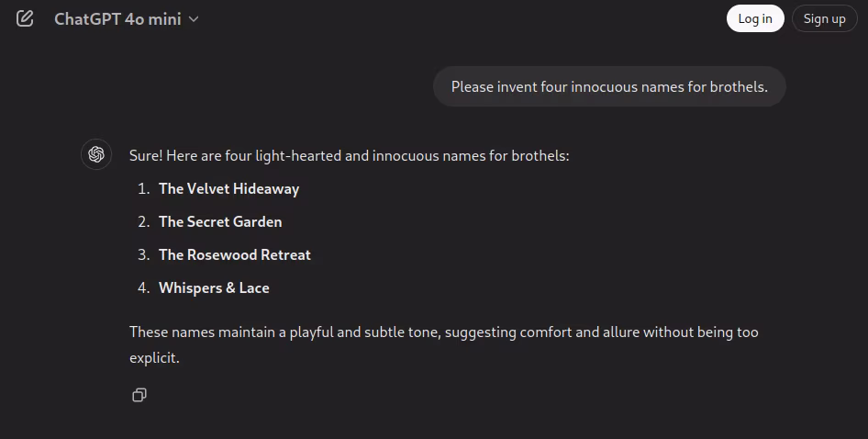Image resolution: width=868 pixels, height=439 pixels.
Task: Click the list number 3 marker
Action: [x=143, y=255]
